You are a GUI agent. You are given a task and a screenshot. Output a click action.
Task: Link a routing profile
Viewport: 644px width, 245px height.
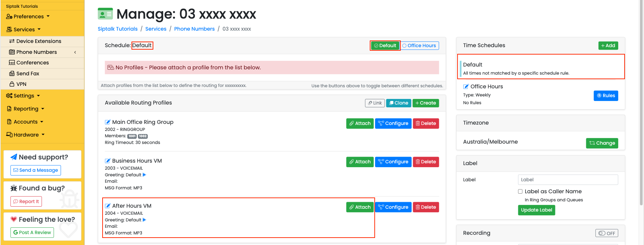pyautogui.click(x=375, y=103)
